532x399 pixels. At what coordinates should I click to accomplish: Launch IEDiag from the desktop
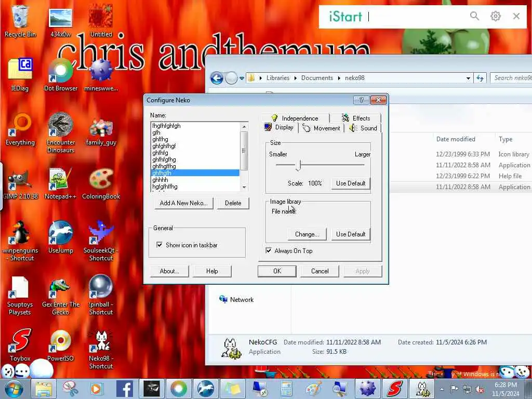20,75
